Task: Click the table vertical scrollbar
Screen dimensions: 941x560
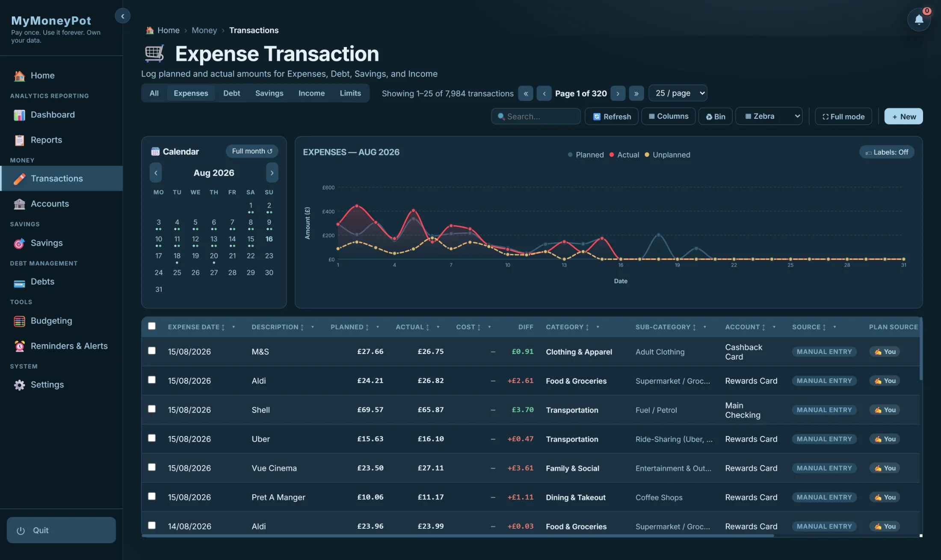Action: tap(921, 349)
